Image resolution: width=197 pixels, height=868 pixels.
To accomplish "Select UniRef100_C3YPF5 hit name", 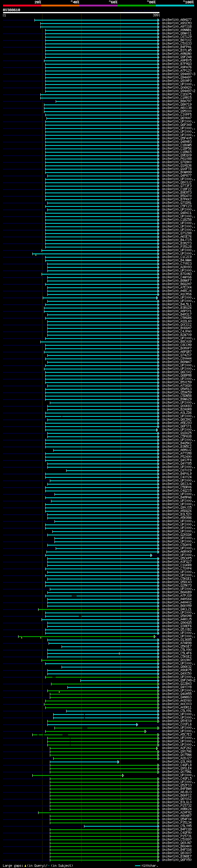I will [176, 115].
